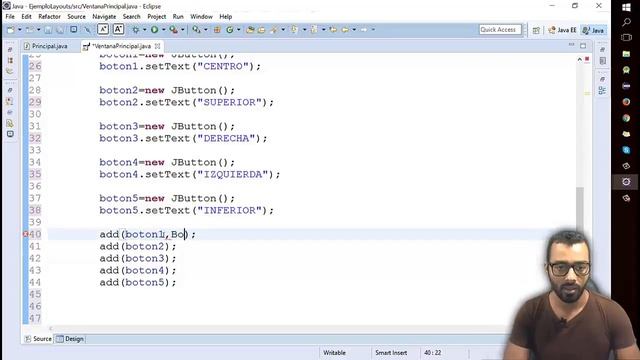This screenshot has height=360, width=640.
Task: Click the Open Task toolbar icon
Action: click(x=261, y=30)
